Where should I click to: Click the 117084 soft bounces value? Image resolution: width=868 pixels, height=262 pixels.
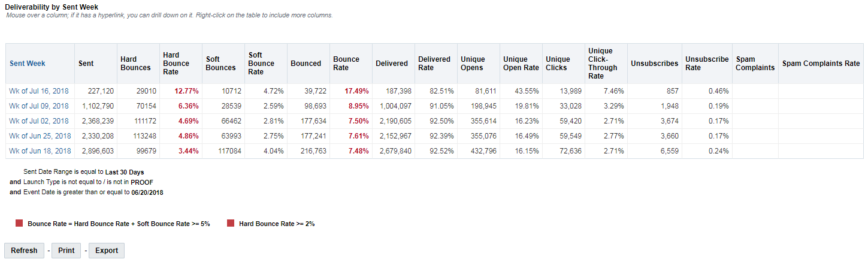click(229, 151)
